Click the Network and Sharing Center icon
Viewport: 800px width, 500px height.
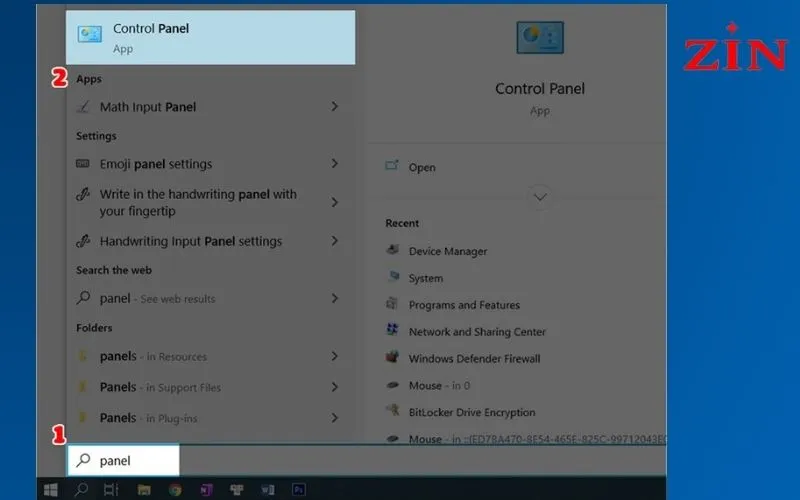click(x=392, y=331)
